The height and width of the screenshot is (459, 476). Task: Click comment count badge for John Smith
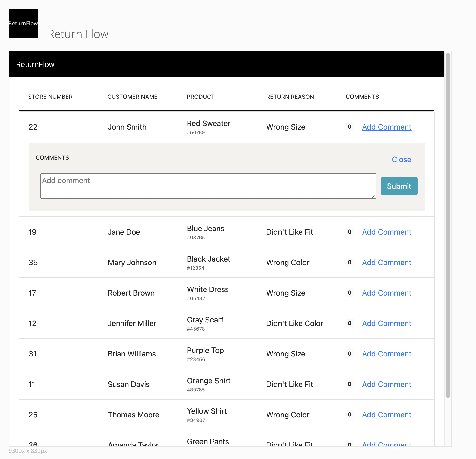pyautogui.click(x=349, y=127)
